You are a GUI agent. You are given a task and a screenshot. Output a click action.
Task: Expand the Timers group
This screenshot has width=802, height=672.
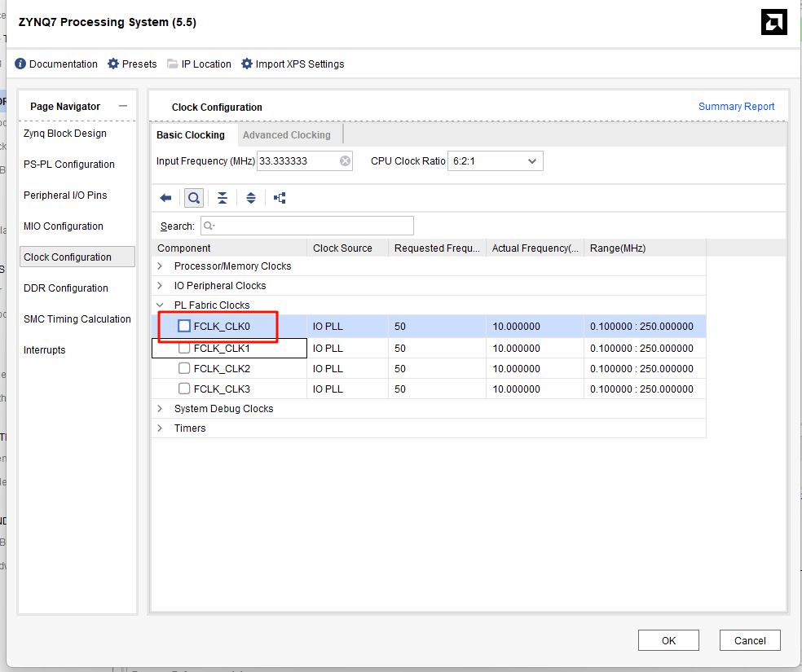coord(160,428)
